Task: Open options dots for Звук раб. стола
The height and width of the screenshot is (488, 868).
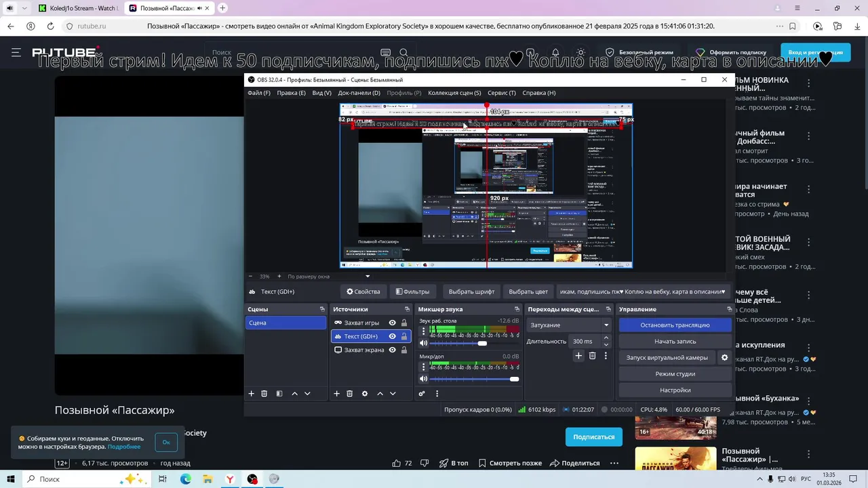Action: pyautogui.click(x=424, y=331)
